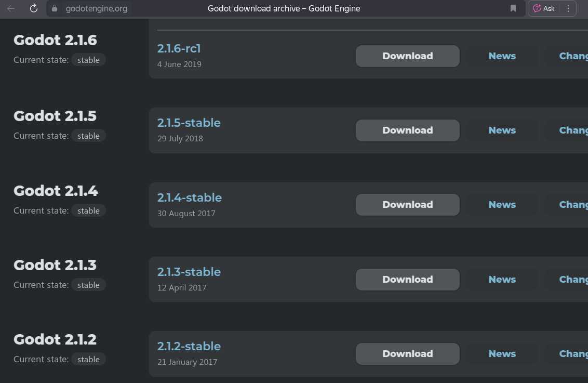Screen dimensions: 588x383
Task: Open the 2.1.2-stable version link
Action: click(x=189, y=347)
